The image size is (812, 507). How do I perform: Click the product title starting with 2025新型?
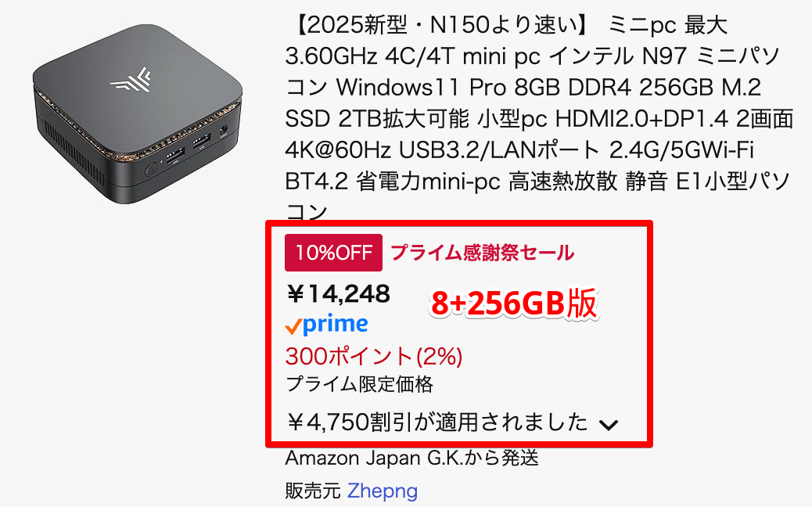tap(539, 119)
